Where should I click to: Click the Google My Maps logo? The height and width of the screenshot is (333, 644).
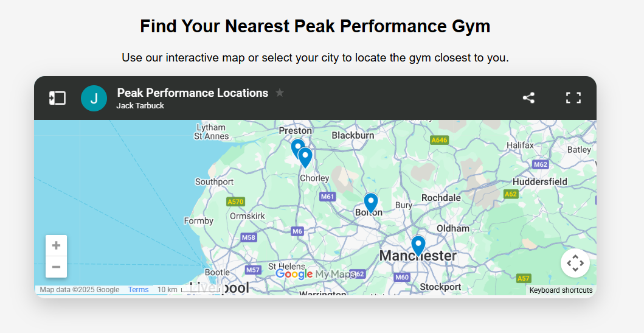coord(315,275)
